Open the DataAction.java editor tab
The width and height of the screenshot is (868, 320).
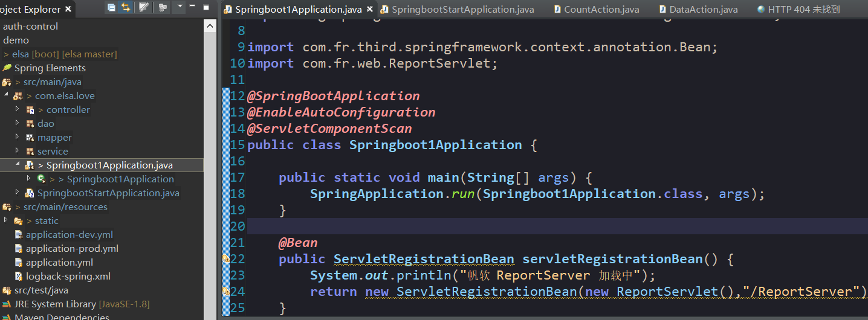tap(703, 10)
